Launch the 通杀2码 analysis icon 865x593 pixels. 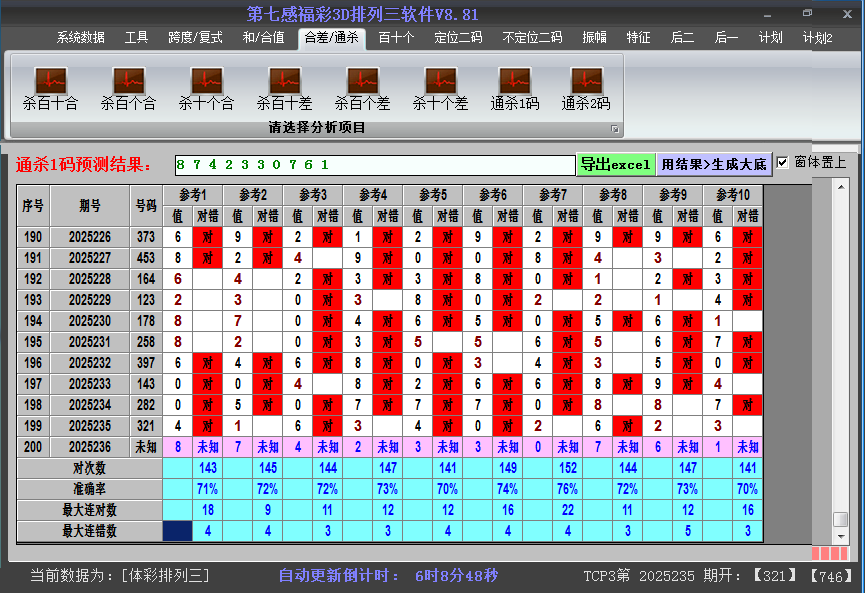(x=586, y=86)
